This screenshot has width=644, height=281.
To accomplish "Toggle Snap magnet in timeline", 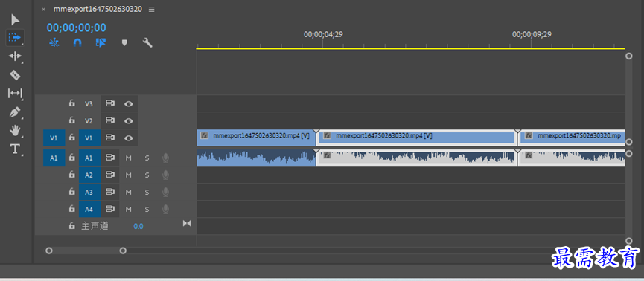I will pos(77,42).
